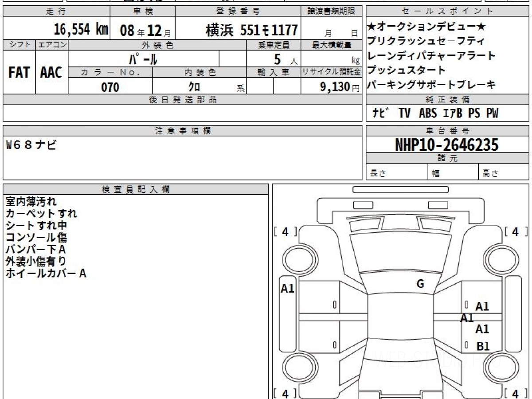532x399 pixels.
Task: Click registration number 横浜 551モ1177
Action: click(x=251, y=30)
